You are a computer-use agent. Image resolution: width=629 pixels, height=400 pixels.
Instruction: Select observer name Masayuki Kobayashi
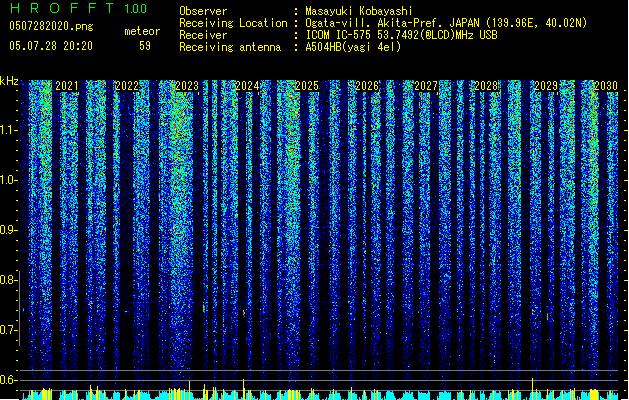[359, 11]
